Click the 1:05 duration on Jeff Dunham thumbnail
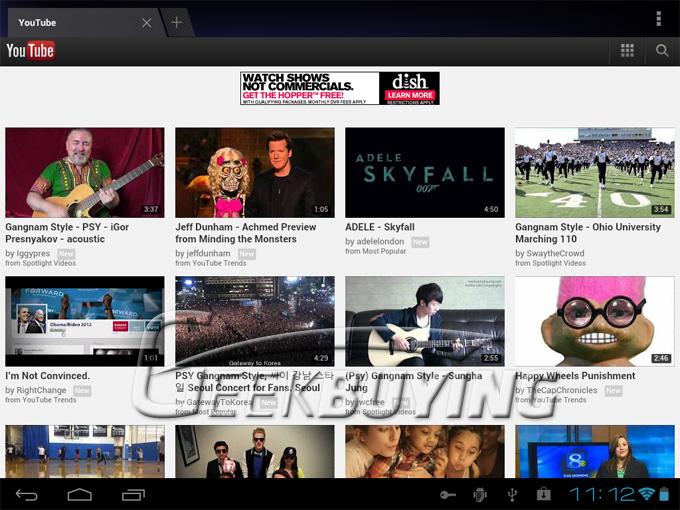This screenshot has height=510, width=680. (x=321, y=209)
